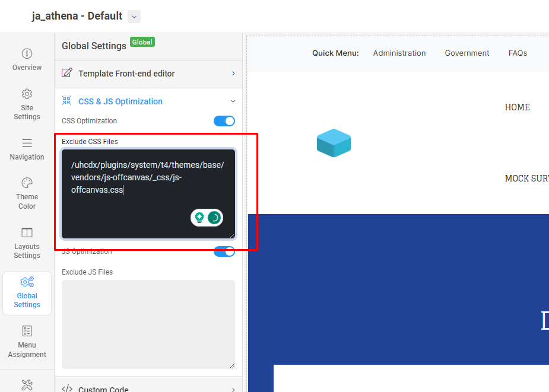
Task: Click the blue cube site logo
Action: tap(334, 143)
